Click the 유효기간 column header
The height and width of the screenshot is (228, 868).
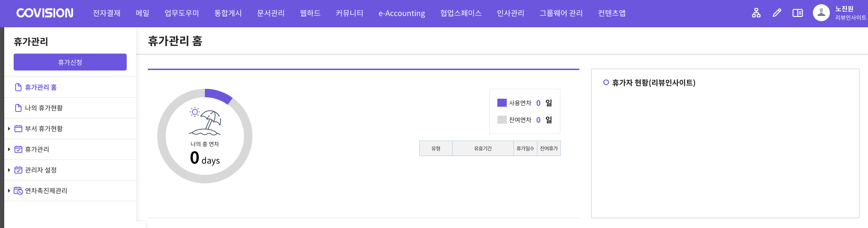pos(482,149)
